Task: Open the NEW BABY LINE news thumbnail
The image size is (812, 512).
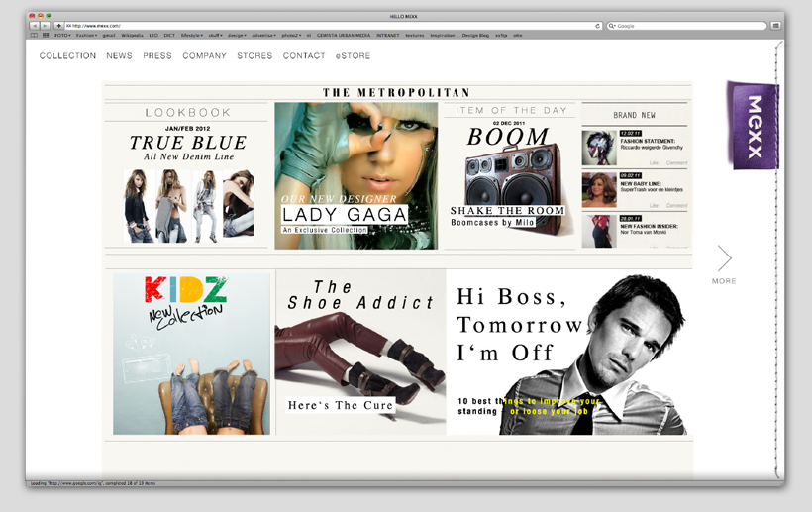Action: coord(599,190)
